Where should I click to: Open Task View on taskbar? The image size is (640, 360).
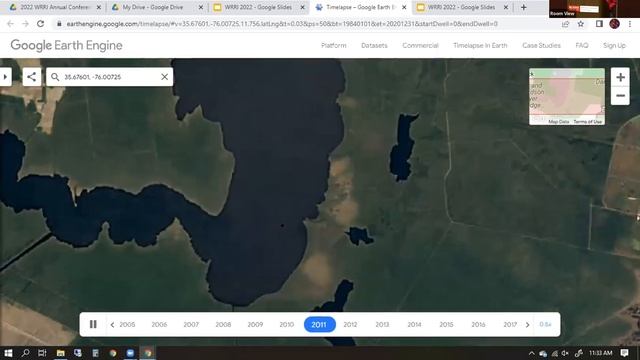(42, 353)
